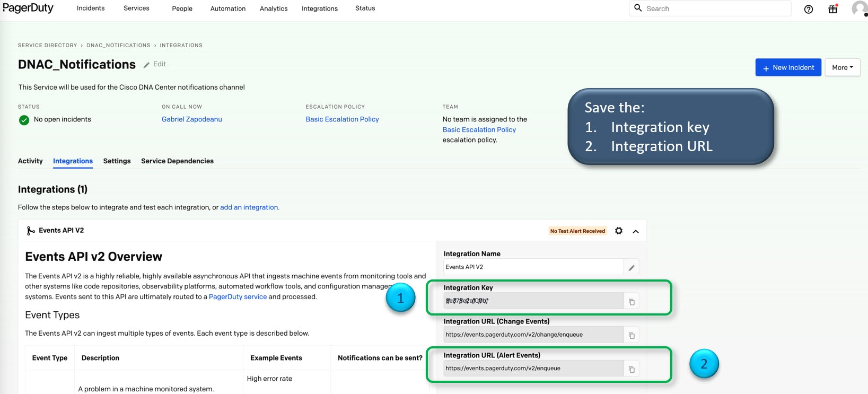Switch to the Activity tab
The width and height of the screenshot is (868, 394).
pos(30,161)
